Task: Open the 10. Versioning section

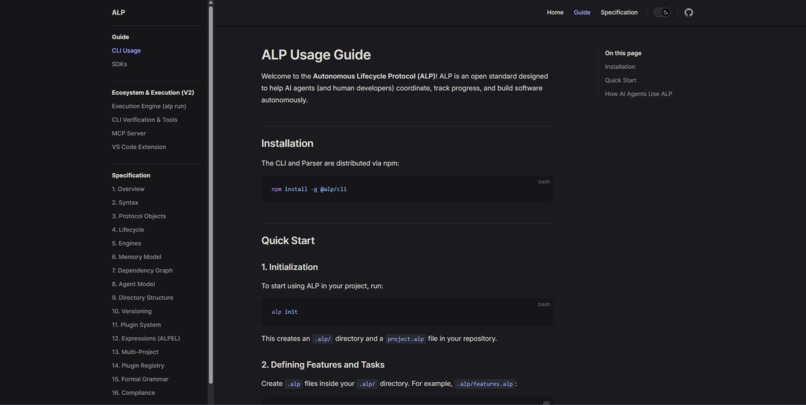Action: pos(132,311)
